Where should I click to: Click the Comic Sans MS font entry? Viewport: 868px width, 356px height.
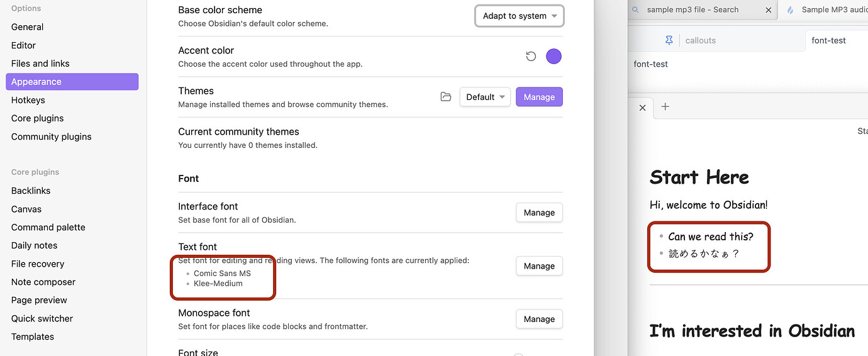pos(222,273)
